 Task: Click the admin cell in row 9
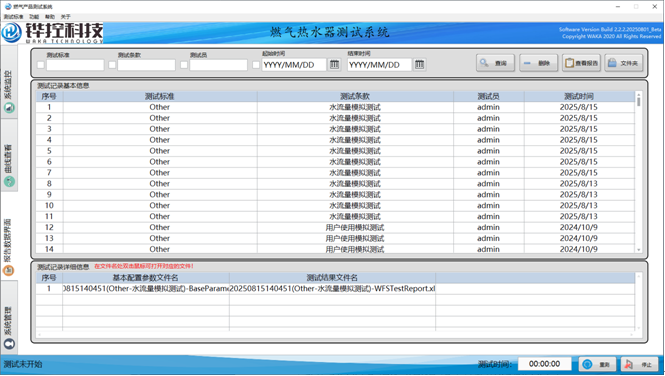489,195
